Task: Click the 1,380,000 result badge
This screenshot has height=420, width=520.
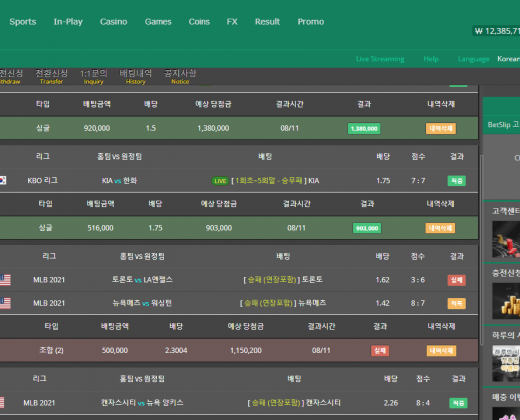Action: [364, 129]
